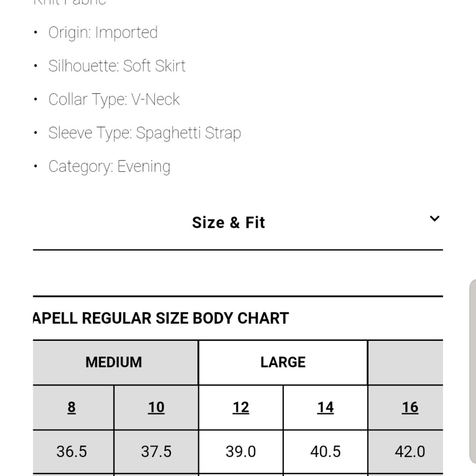Viewport: 476px width, 476px height.
Task: Click the Sleeve Type: Spaghetti Strap detail
Action: pos(144,133)
